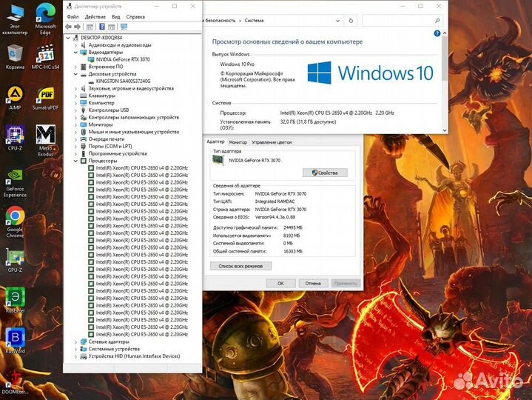This screenshot has height=400, width=532.
Task: Open the GeForce Experience shortcut
Action: [15, 184]
